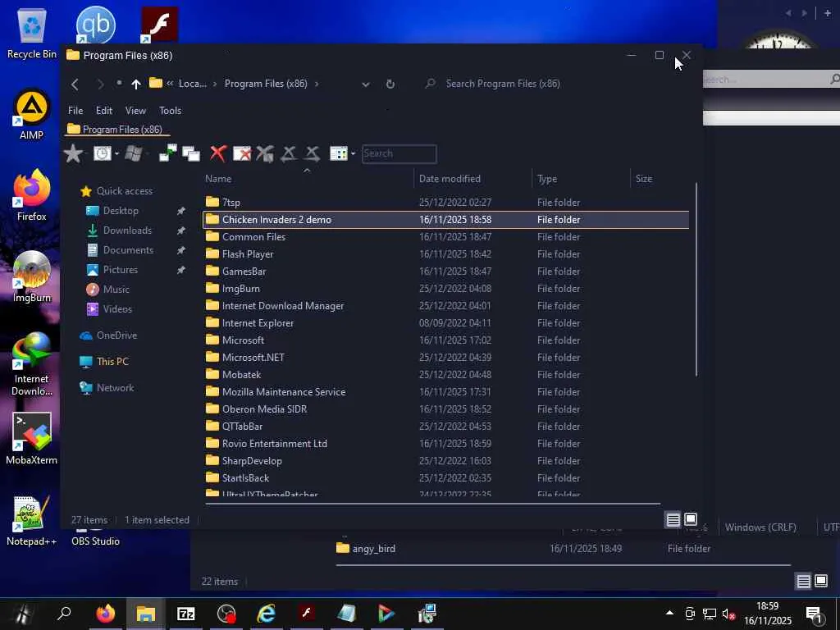840x630 pixels.
Task: Open the File menu
Action: click(75, 111)
